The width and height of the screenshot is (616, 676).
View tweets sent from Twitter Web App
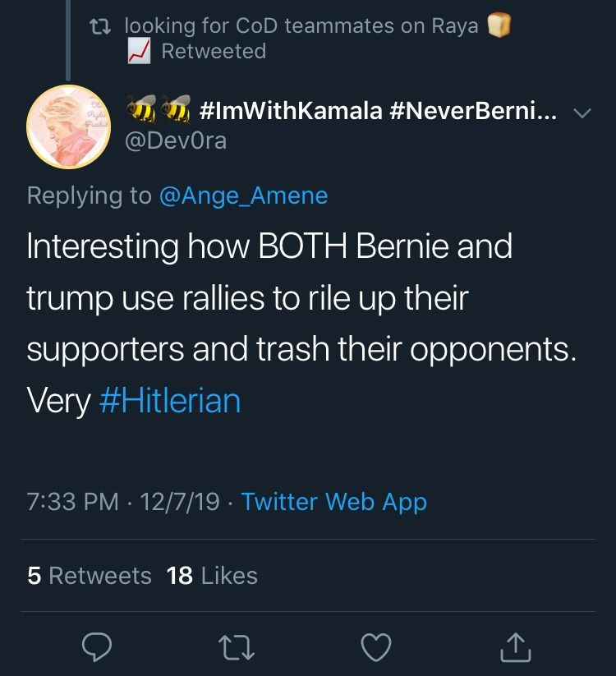(332, 502)
